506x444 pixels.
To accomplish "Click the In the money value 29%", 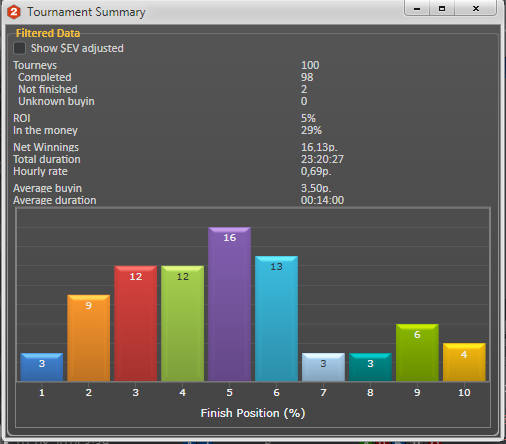I will [x=311, y=130].
